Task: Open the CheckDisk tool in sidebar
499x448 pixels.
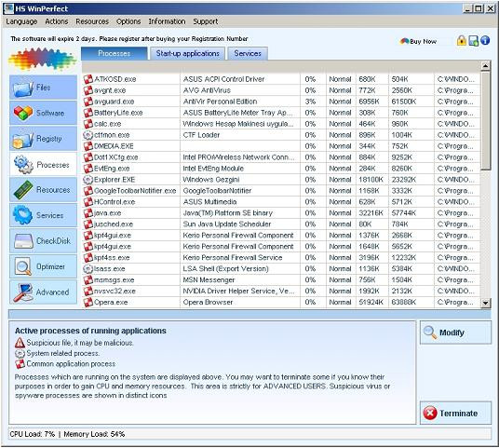Action: tap(43, 240)
